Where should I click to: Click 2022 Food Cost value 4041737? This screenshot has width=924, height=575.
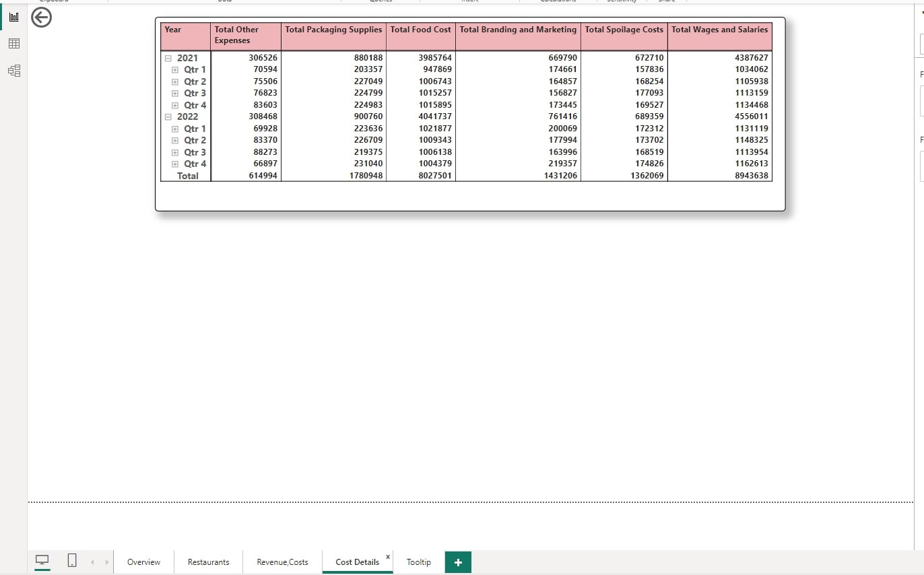tap(435, 116)
